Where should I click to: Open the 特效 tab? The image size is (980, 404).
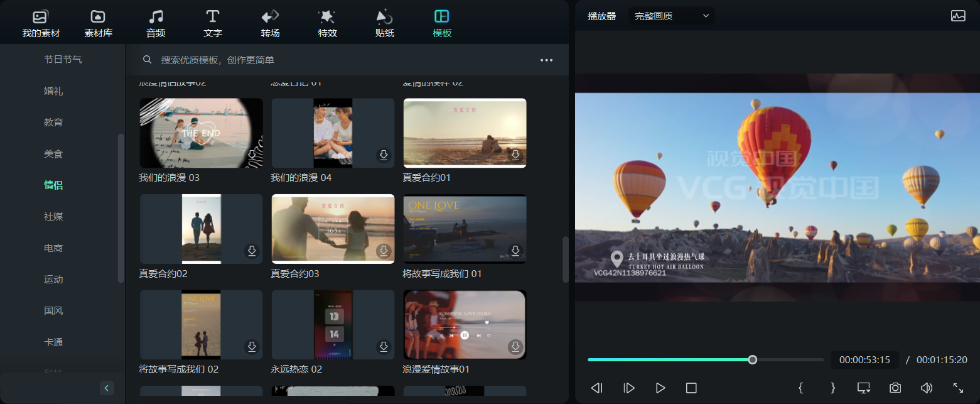point(327,24)
